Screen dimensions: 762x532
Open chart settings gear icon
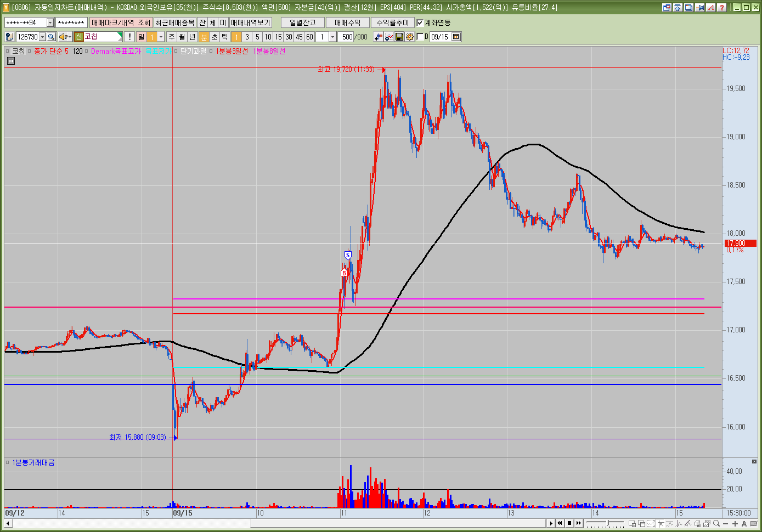click(x=410, y=37)
